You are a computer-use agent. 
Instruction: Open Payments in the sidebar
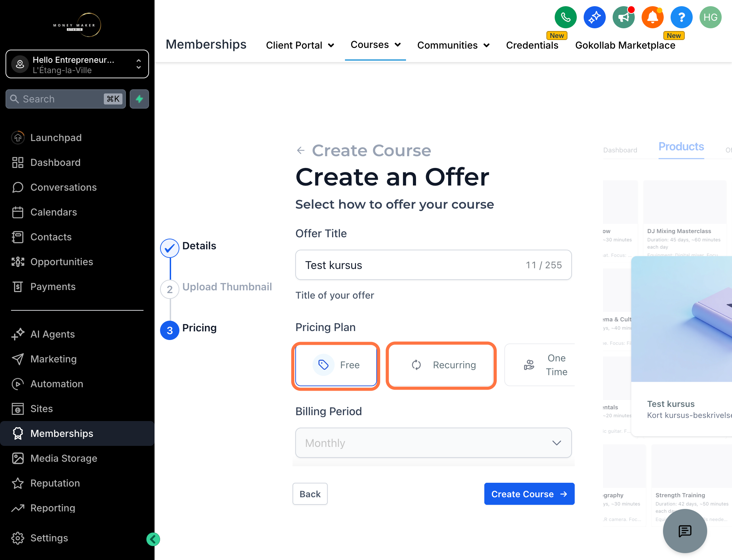[x=77, y=287]
